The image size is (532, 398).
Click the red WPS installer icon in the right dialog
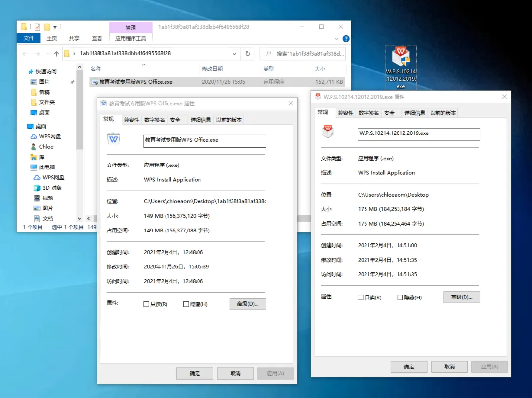pyautogui.click(x=328, y=132)
